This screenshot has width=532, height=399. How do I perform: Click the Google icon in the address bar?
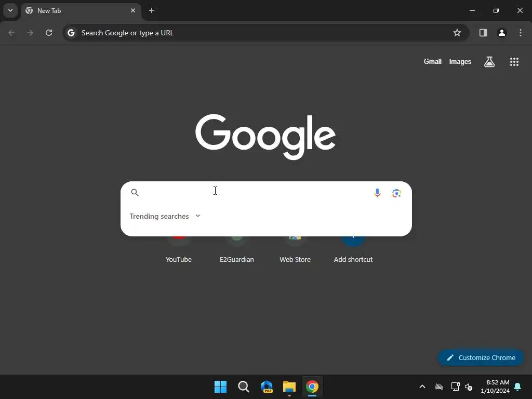click(71, 33)
